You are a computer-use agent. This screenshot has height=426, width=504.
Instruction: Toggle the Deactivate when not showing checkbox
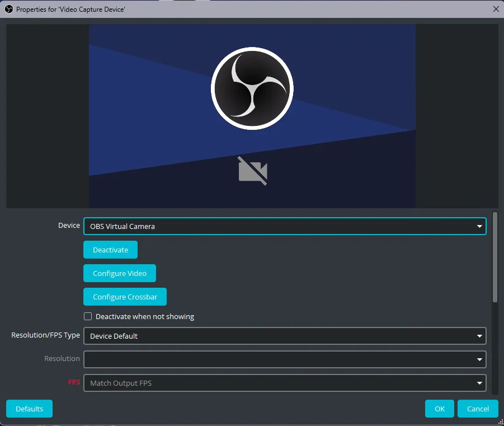point(88,316)
